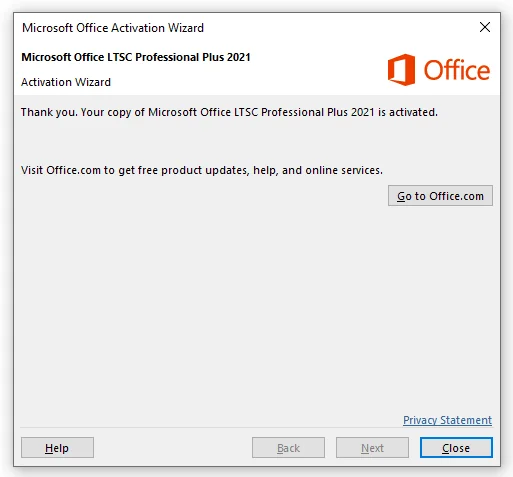Click the separator line above the bottom buttons
This screenshot has width=513, height=477.
coord(256,427)
